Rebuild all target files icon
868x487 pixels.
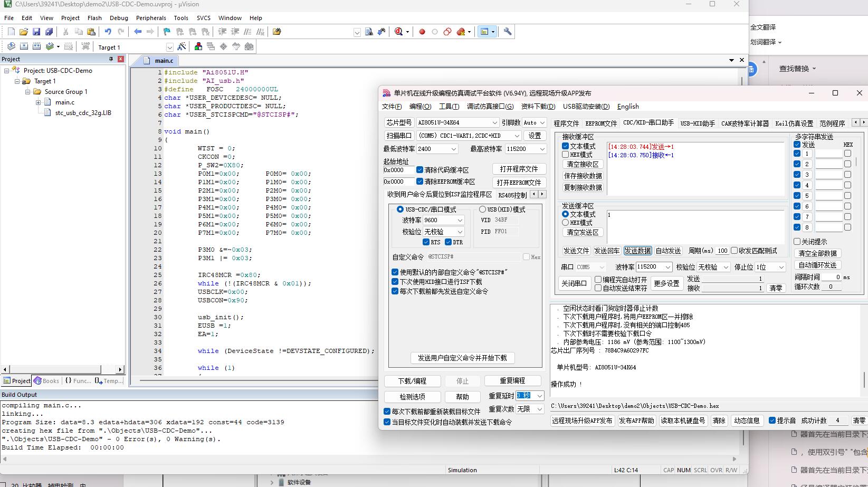click(36, 46)
